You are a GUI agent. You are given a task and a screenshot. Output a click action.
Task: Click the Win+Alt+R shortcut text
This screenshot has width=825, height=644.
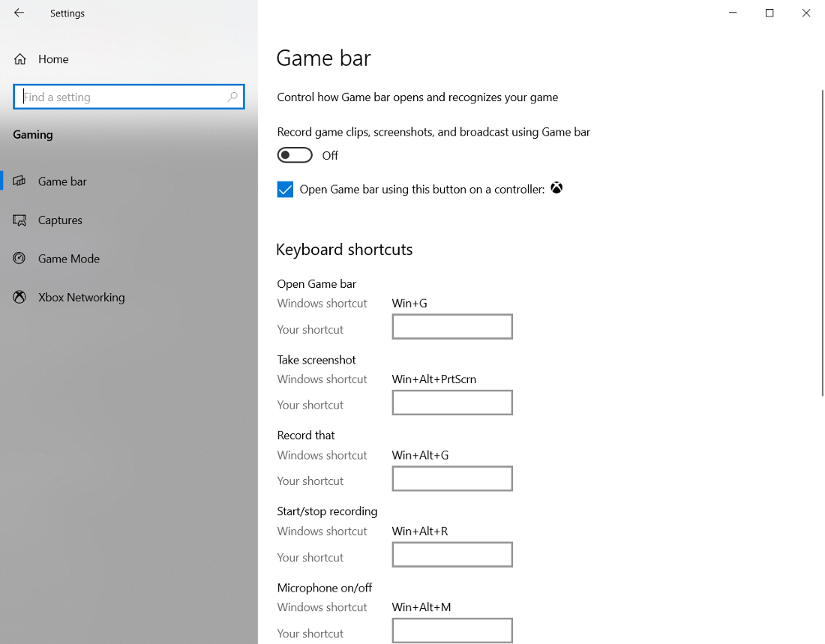coord(420,532)
